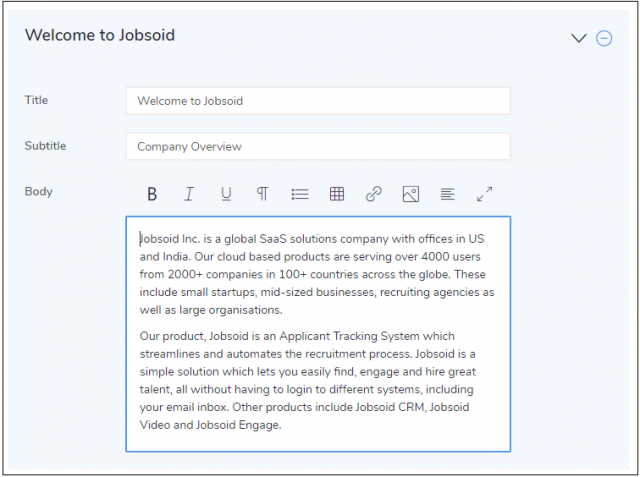Select the 'Welcome to Jobsoid' section heading
640x477 pixels.
tap(100, 35)
